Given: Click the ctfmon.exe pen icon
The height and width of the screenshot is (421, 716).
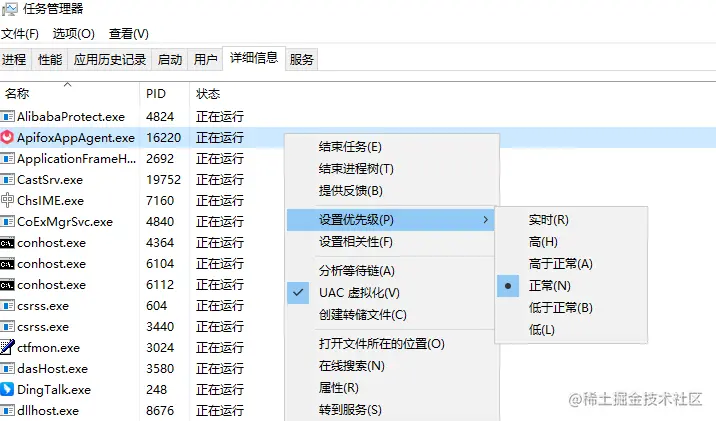Looking at the screenshot, I should tap(7, 347).
